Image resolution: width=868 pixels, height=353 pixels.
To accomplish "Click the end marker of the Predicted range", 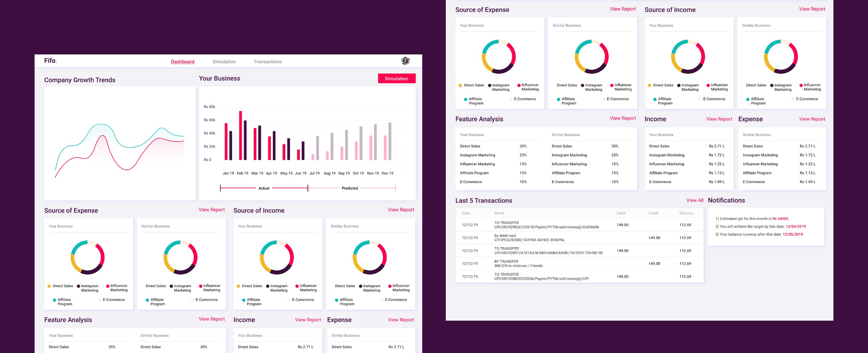I will point(395,188).
